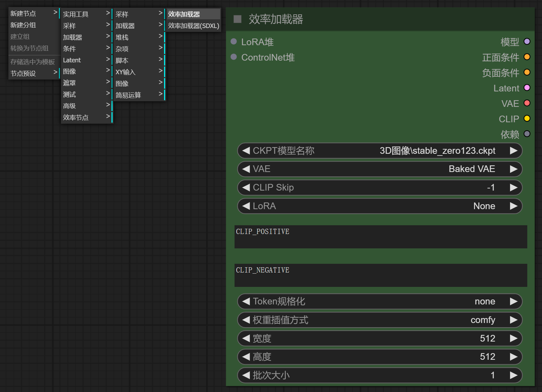Viewport: 542px width, 392px height.
Task: Select previous CKPT模型名称 with left arrow
Action: pyautogui.click(x=246, y=151)
